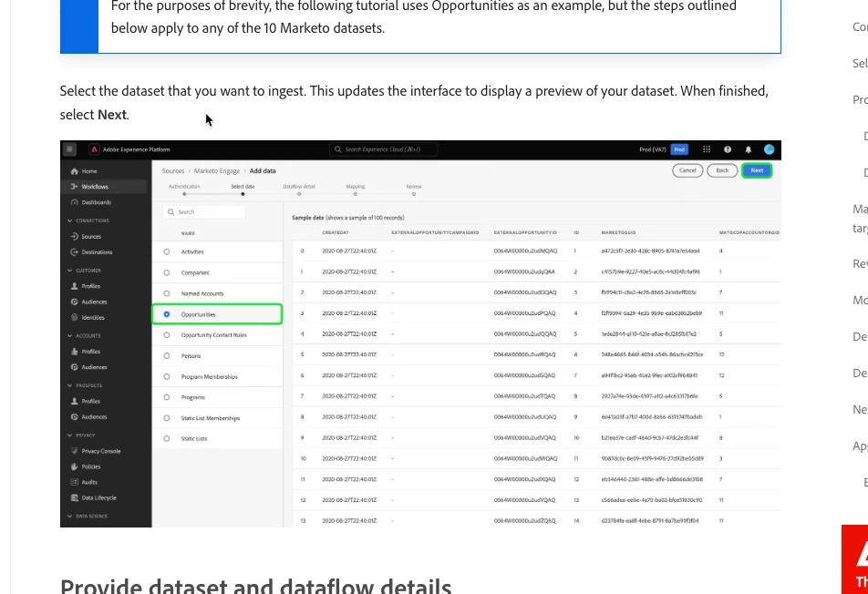Select the Companies radio button
Image resolution: width=868 pixels, height=594 pixels.
click(x=167, y=272)
